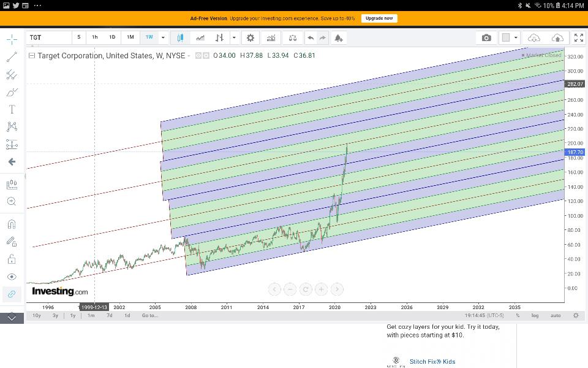Select the 1D timeframe

[112, 37]
